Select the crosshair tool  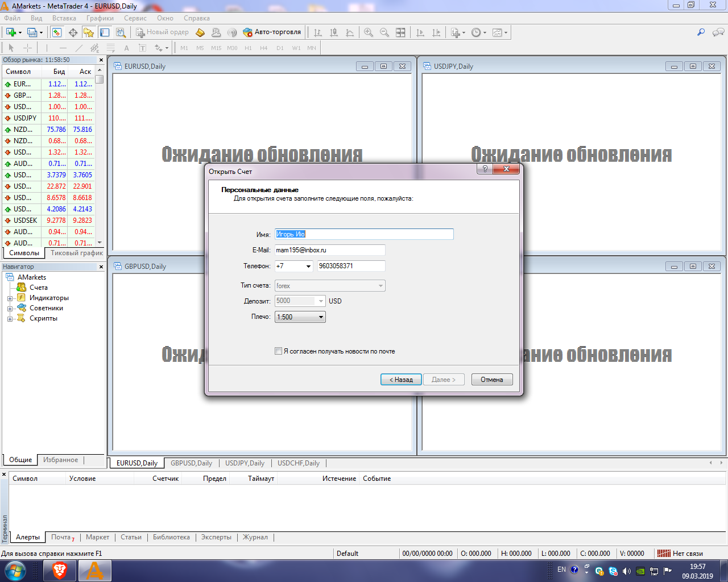[27, 48]
